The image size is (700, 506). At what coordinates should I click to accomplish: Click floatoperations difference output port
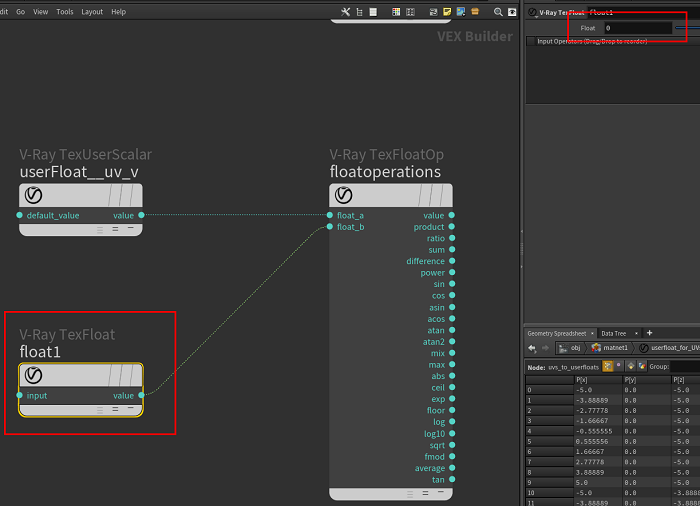[x=452, y=261]
